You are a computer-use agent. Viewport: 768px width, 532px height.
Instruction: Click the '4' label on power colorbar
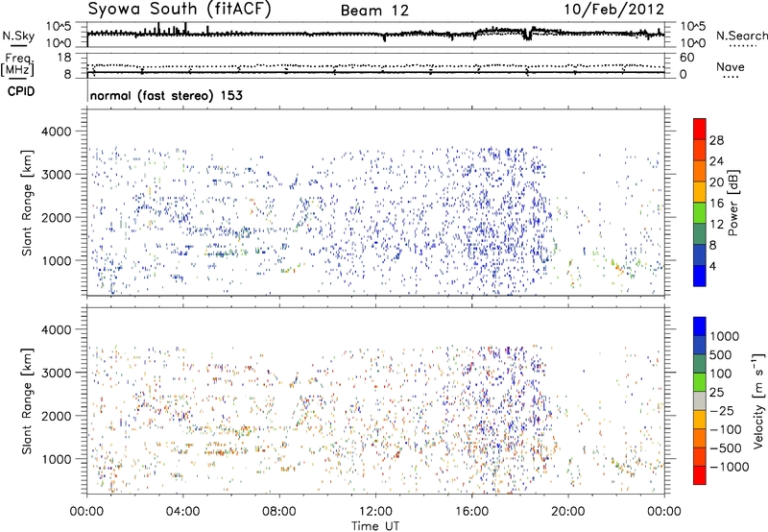tap(712, 266)
